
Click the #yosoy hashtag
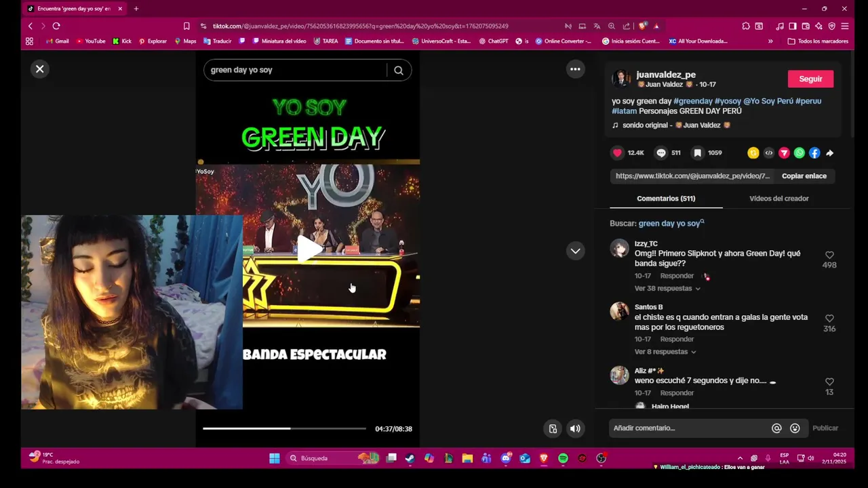tap(728, 101)
